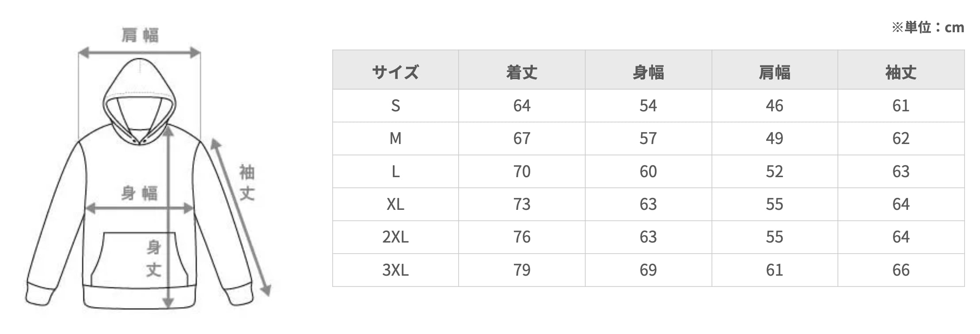Screen dimensions: 980x334
Task: Click the sleeve length diagonal arrow
Action: pos(240,217)
